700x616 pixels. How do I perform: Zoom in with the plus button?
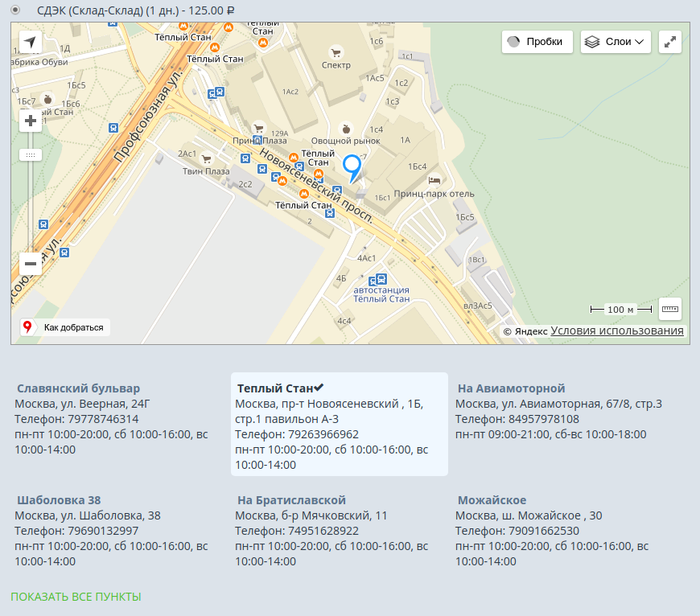(31, 121)
